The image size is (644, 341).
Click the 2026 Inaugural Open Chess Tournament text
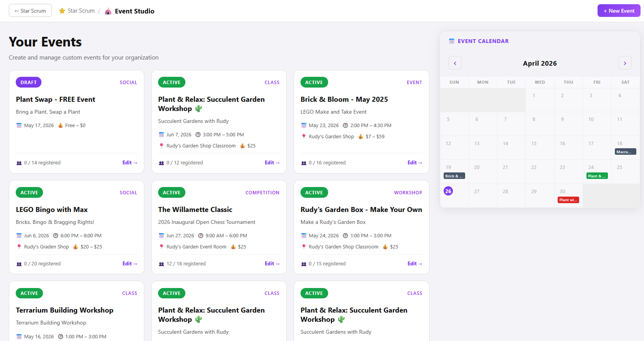(x=206, y=222)
